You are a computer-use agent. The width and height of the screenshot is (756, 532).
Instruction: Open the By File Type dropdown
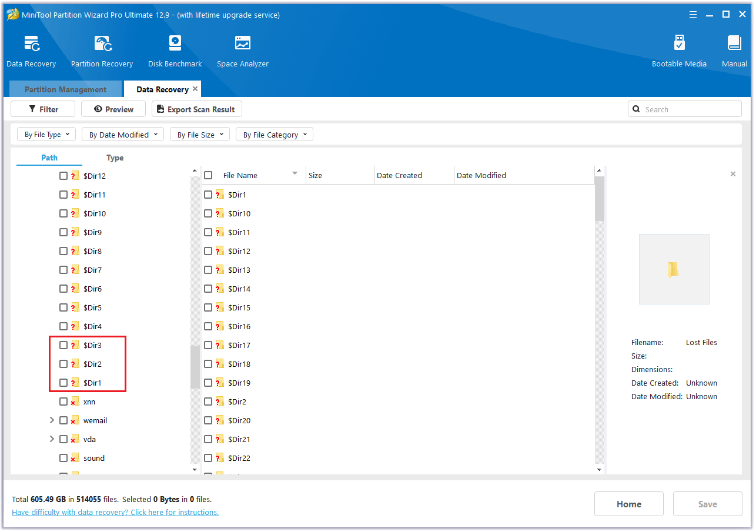tap(46, 135)
